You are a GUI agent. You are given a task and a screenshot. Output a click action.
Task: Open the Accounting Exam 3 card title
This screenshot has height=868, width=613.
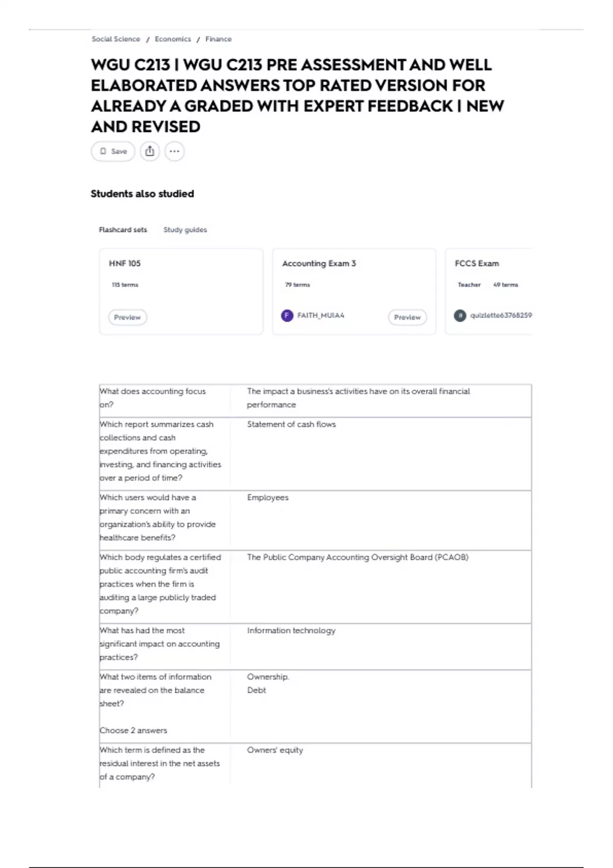click(319, 263)
